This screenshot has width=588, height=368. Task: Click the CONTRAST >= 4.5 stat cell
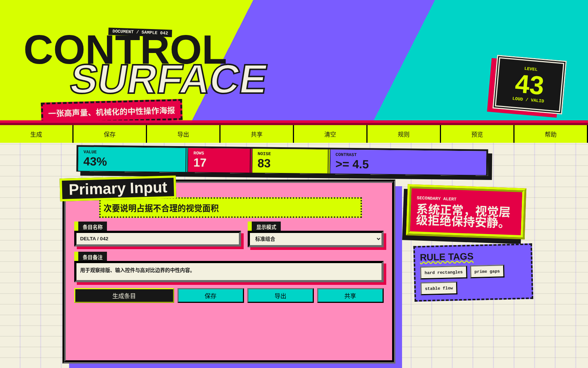(408, 163)
